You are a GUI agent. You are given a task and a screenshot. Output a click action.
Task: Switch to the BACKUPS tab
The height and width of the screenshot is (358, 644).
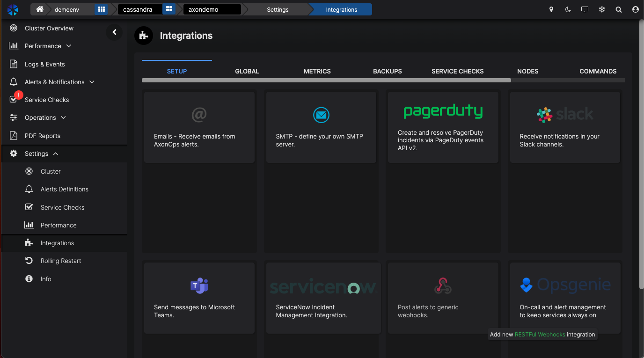[388, 71]
